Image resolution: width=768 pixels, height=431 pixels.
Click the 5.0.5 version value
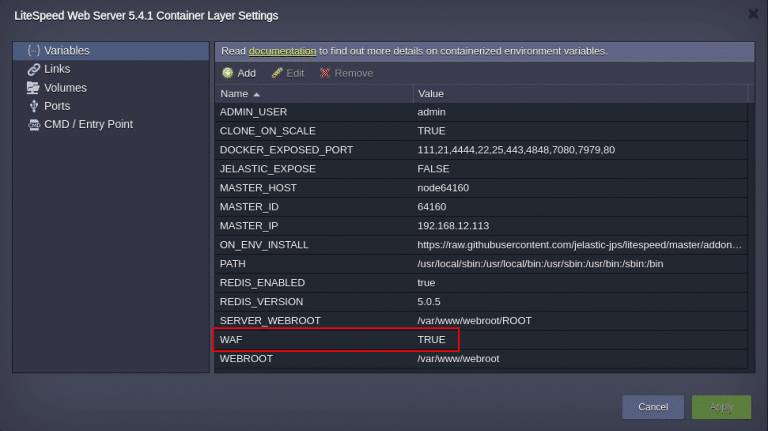[429, 302]
